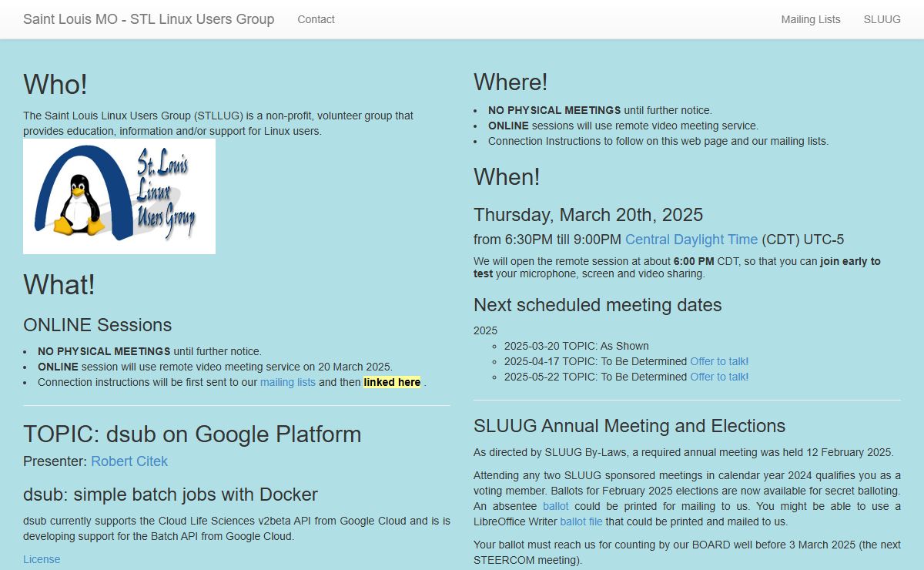Open the SLUUG navbar link
Image resolution: width=924 pixels, height=570 pixels.
click(x=882, y=19)
